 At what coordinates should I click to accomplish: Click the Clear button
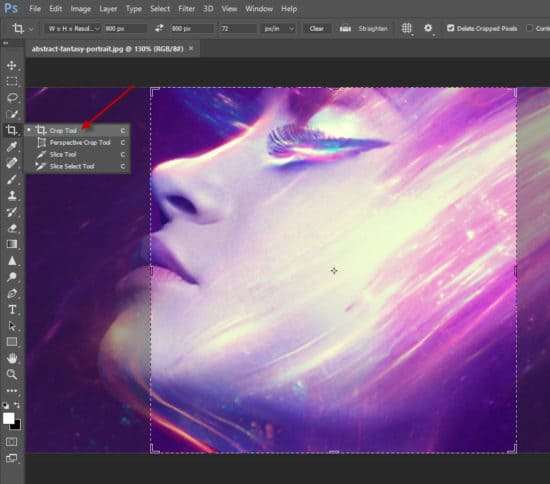tap(316, 28)
